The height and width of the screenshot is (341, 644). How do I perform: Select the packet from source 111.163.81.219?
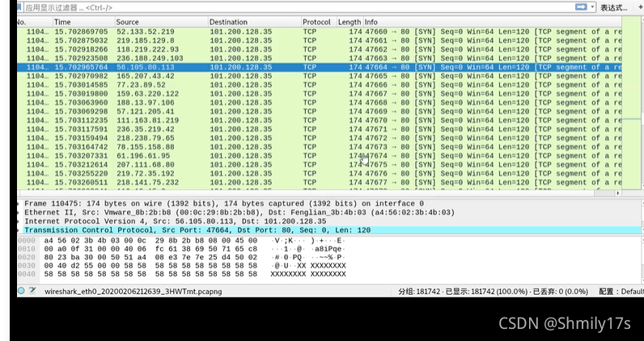coord(319,120)
